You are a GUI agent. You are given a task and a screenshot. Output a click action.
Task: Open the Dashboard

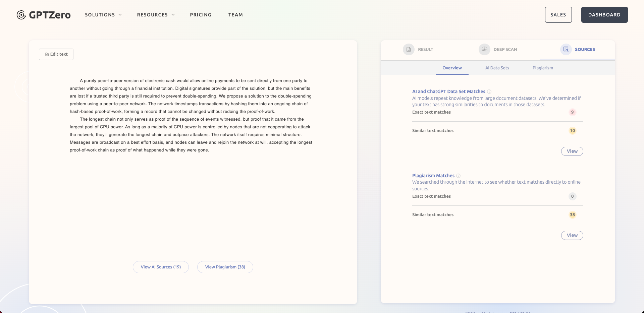[604, 15]
